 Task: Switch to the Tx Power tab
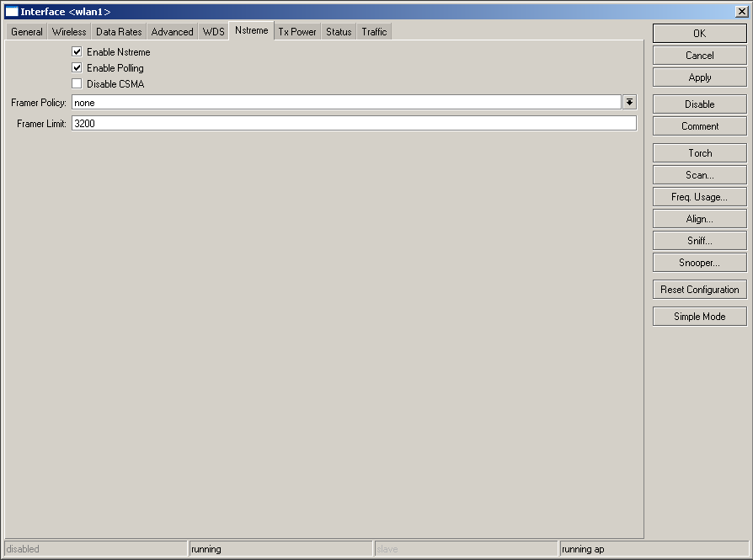coord(297,32)
